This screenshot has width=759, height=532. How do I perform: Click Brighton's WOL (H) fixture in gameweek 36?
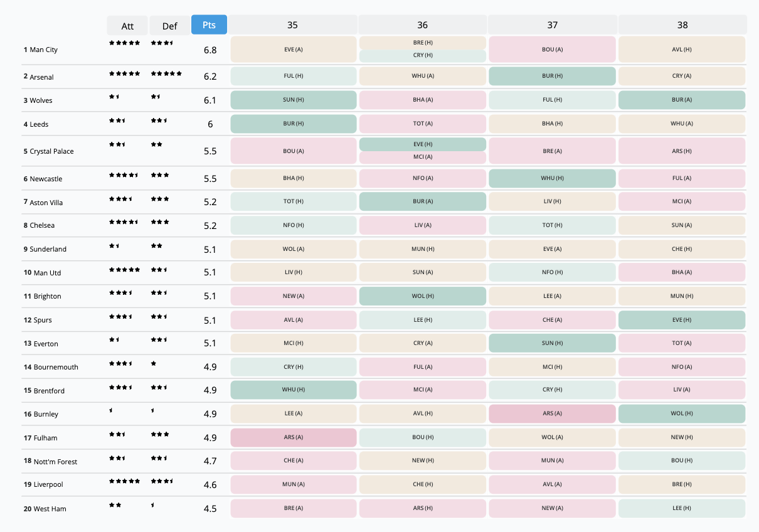pos(423,296)
